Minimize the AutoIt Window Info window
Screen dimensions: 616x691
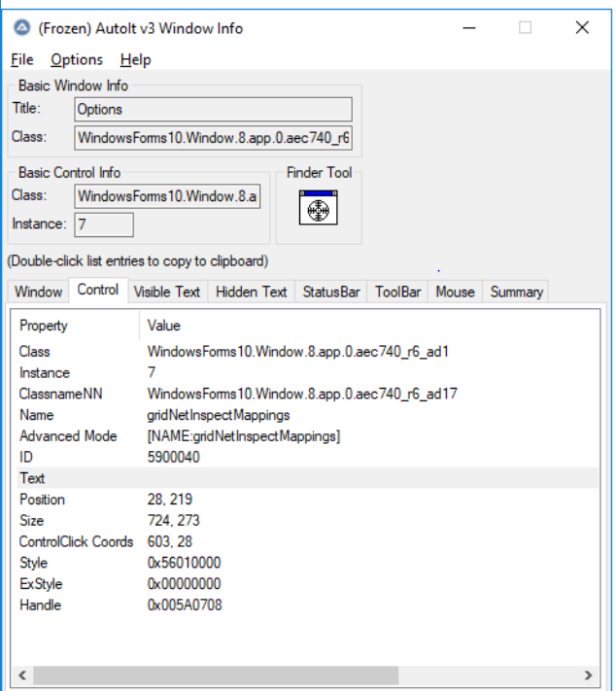click(469, 28)
